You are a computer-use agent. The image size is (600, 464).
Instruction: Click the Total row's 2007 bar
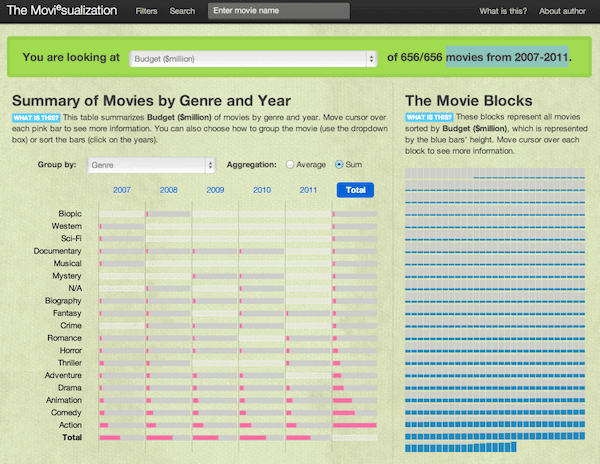pyautogui.click(x=110, y=438)
